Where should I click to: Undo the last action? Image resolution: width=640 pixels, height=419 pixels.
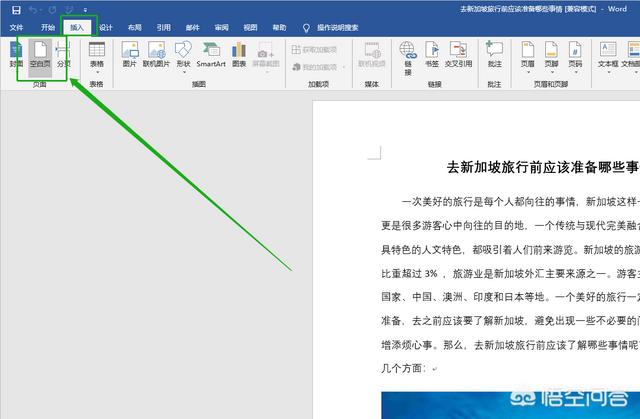[x=33, y=9]
